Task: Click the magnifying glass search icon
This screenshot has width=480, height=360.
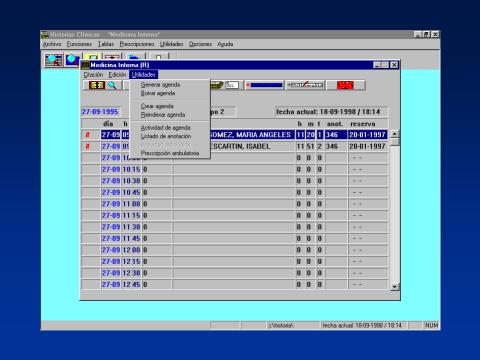Action: click(x=112, y=85)
